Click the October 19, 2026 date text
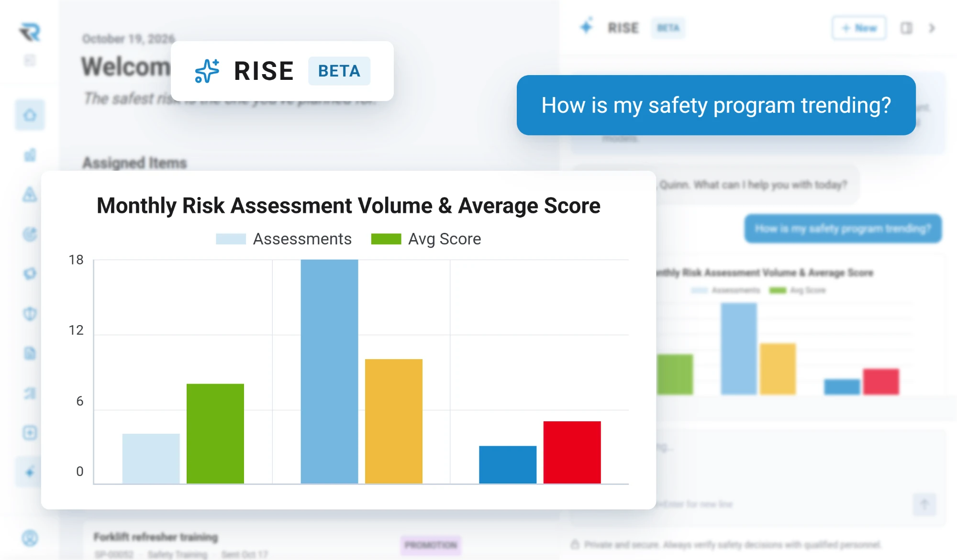Viewport: 957px width, 560px height. tap(128, 39)
